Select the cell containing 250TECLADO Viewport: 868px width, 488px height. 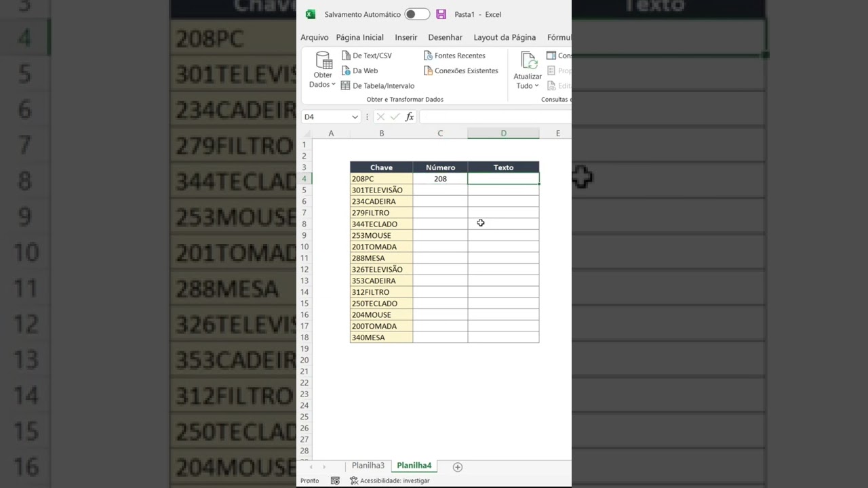[x=381, y=304]
